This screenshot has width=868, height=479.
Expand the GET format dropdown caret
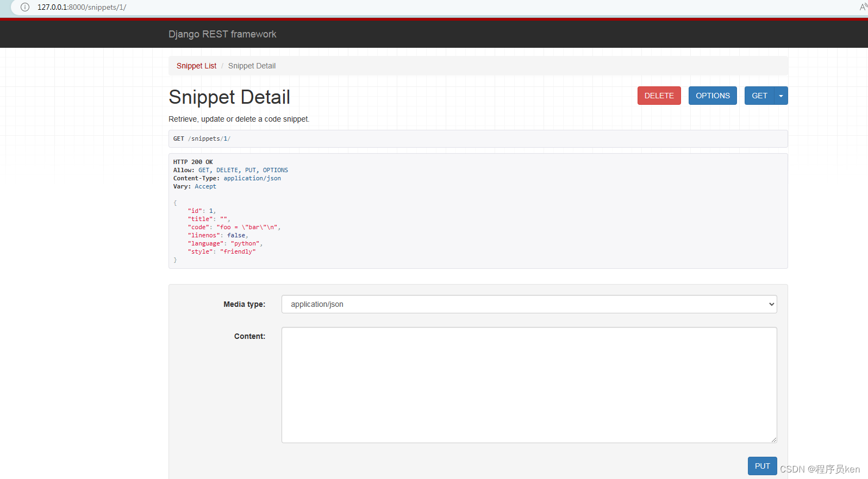click(x=781, y=96)
